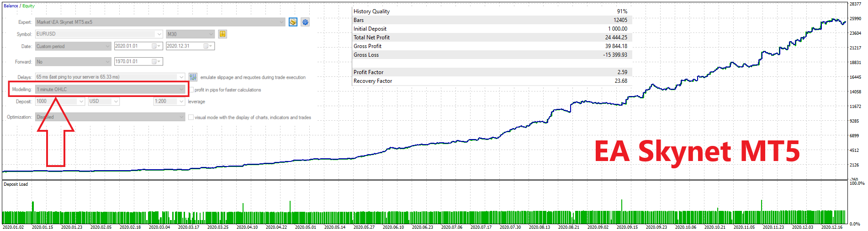Viewport: 868px width, 231px height.
Task: Open symbol specification dollar icon
Action: (222, 34)
